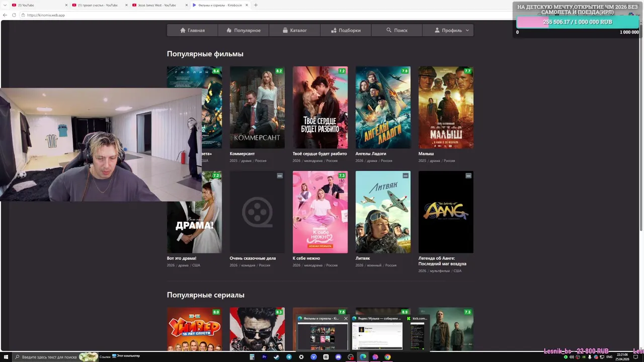Open the Популярное nav item
The width and height of the screenshot is (644, 362).
244,30
